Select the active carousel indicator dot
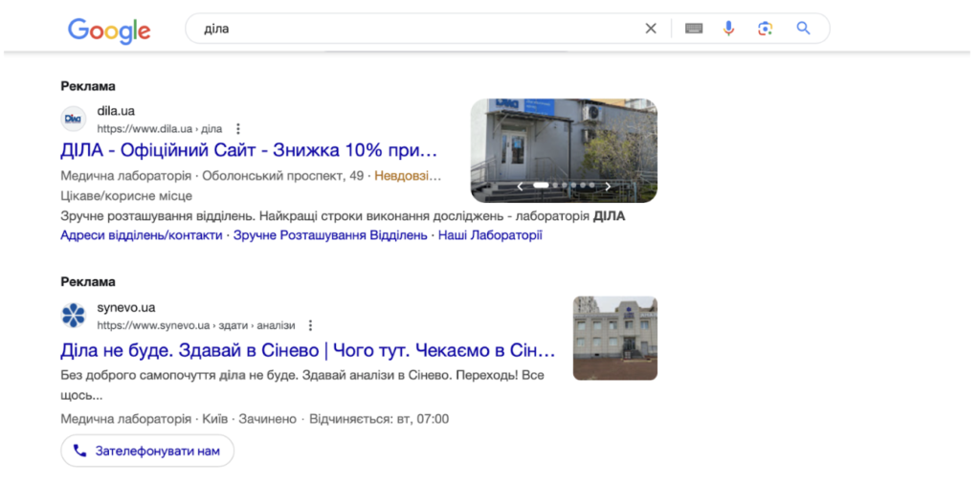 542,186
